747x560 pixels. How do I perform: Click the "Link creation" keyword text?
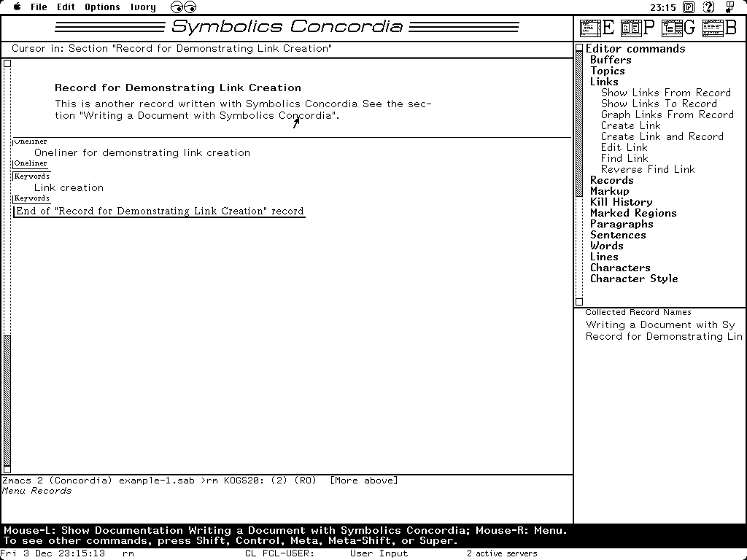(69, 188)
